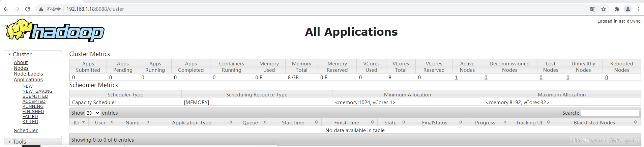
Task: Filter applications by KILLED state
Action: point(30,122)
